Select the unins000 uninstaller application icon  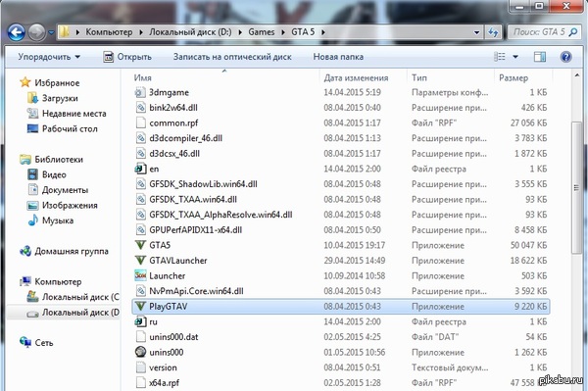click(x=140, y=353)
